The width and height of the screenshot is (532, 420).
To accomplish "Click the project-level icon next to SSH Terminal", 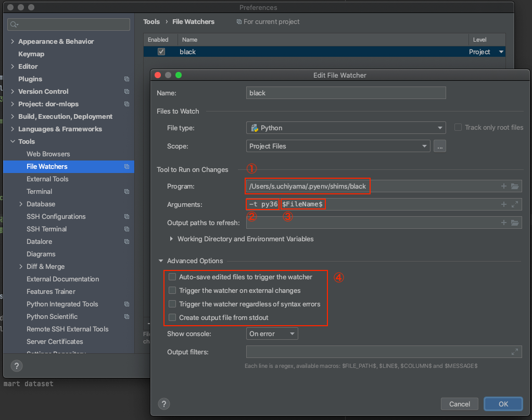I will [126, 229].
